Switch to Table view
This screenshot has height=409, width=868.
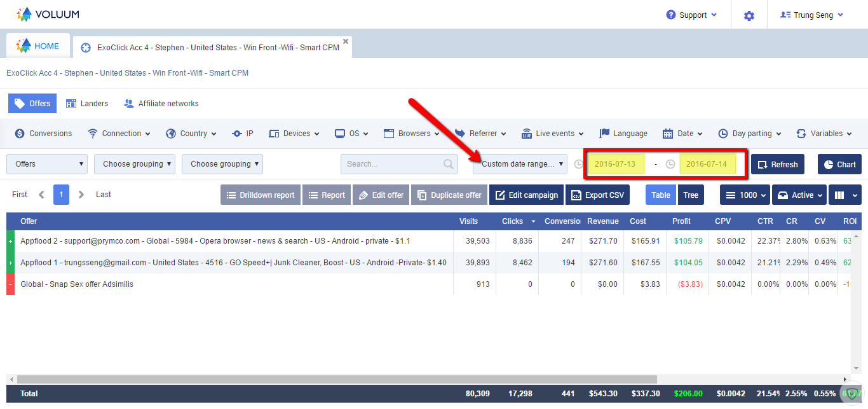tap(661, 195)
